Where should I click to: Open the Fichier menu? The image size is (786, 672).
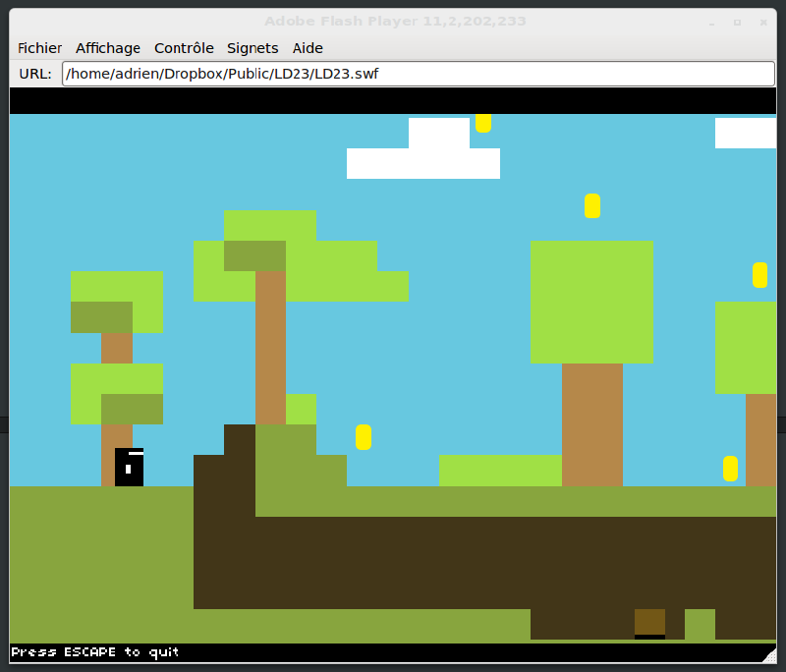click(x=39, y=48)
